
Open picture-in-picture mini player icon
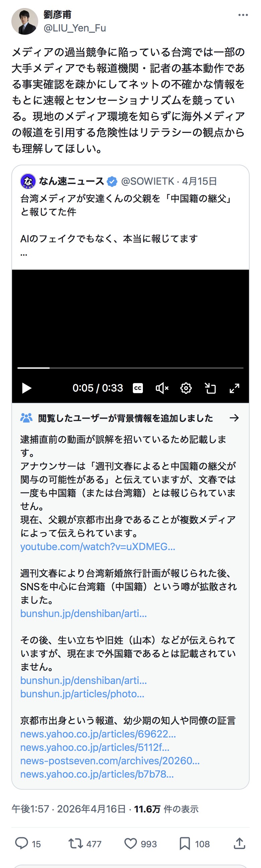click(210, 388)
